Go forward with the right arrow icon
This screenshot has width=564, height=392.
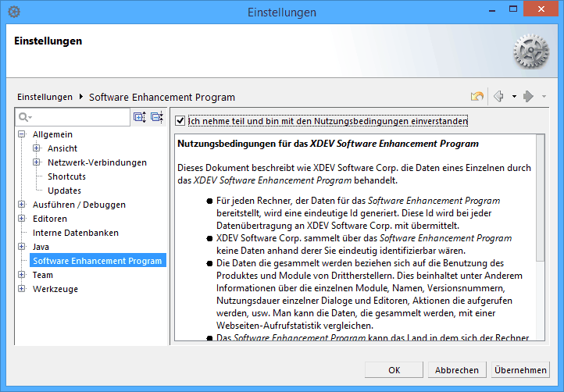[528, 96]
